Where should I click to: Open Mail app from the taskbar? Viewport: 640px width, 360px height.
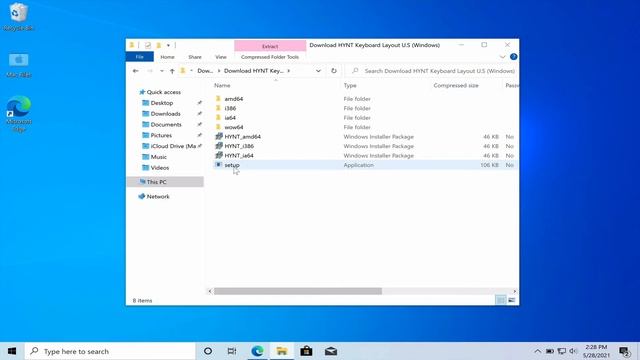pyautogui.click(x=331, y=351)
